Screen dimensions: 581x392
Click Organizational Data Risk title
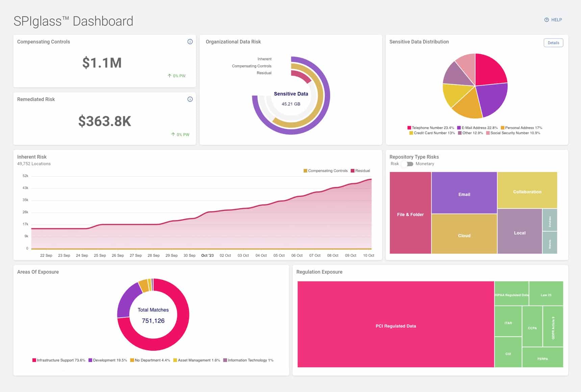[x=233, y=42]
